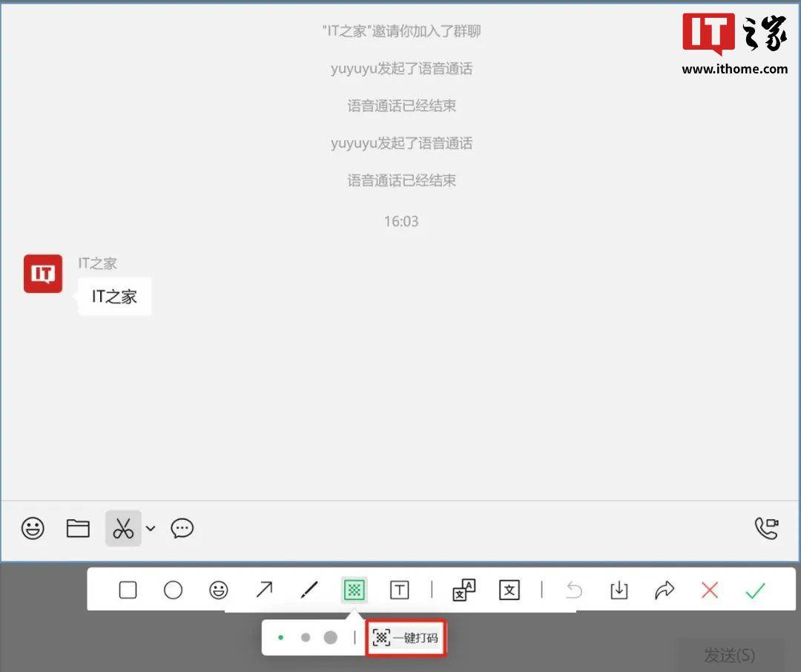Choose the medium brush size dot

tap(306, 637)
